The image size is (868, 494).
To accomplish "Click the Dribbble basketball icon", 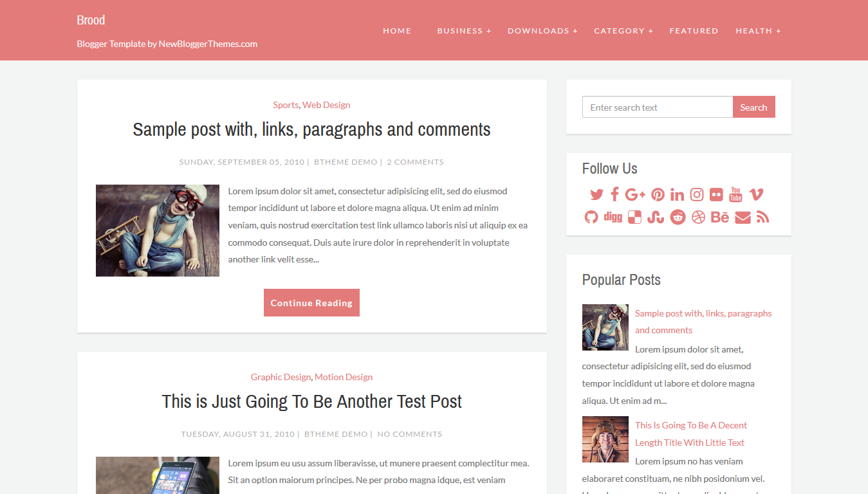I will click(x=699, y=217).
